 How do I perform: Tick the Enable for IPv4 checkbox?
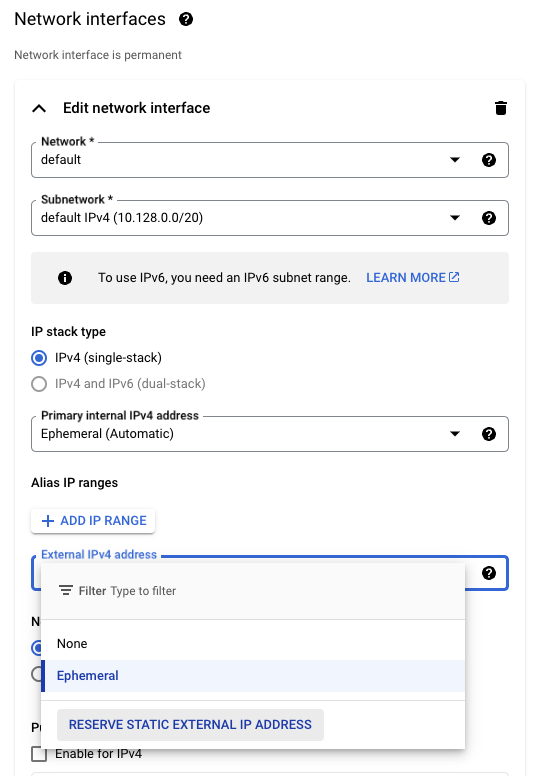39,754
